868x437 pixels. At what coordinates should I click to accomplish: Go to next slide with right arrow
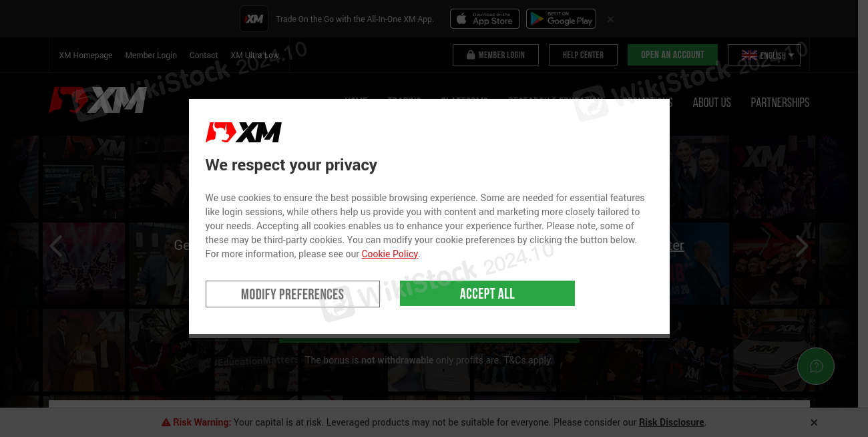pyautogui.click(x=802, y=246)
